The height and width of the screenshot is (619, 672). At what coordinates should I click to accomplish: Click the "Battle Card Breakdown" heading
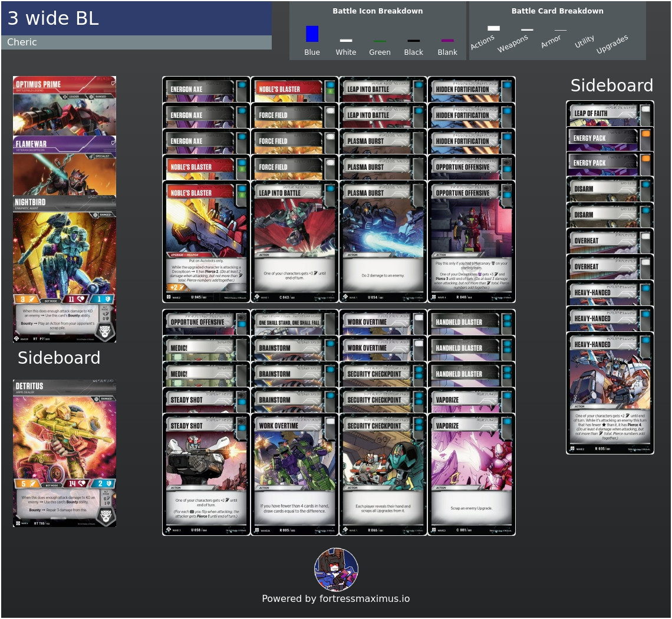coord(557,11)
